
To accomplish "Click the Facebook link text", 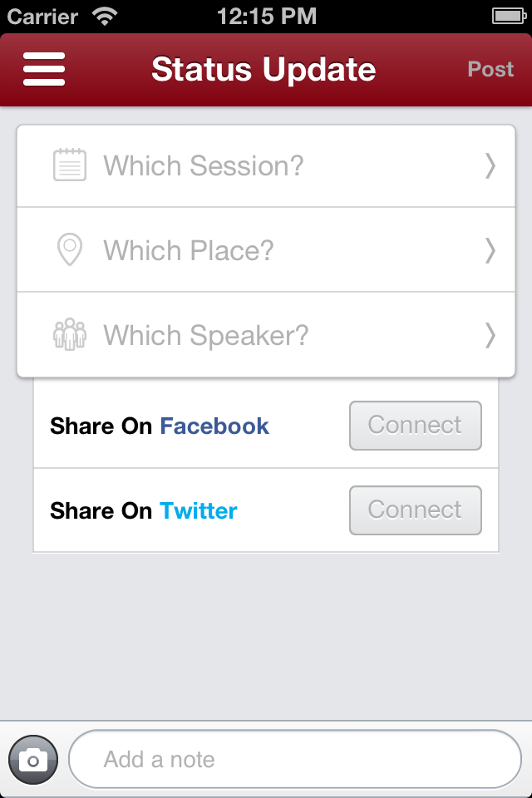I will (x=214, y=426).
